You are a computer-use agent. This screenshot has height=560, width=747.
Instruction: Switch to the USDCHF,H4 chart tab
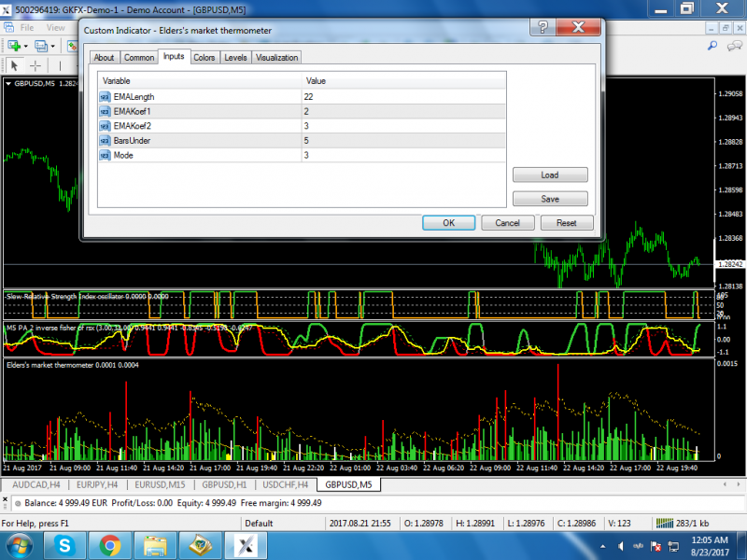click(x=286, y=484)
